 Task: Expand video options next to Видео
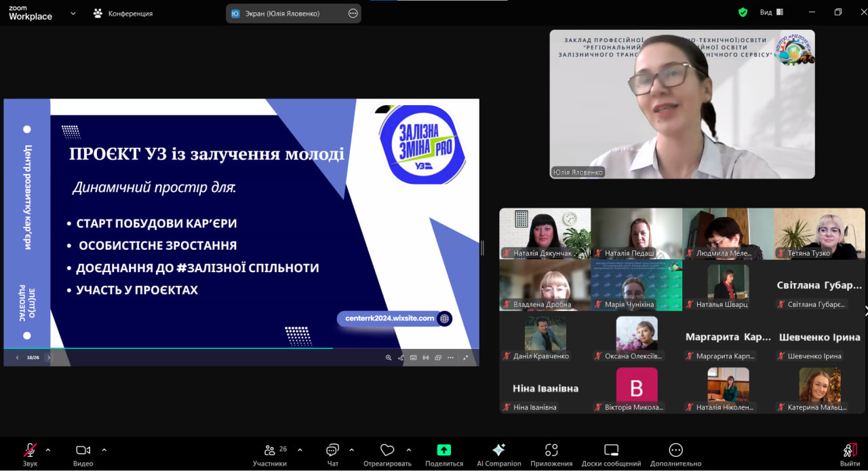click(x=104, y=450)
